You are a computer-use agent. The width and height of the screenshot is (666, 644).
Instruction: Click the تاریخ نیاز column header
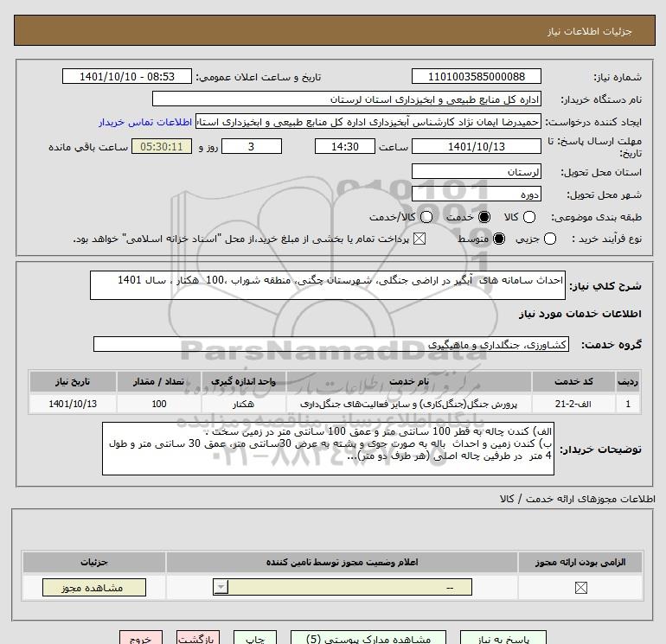[73, 381]
